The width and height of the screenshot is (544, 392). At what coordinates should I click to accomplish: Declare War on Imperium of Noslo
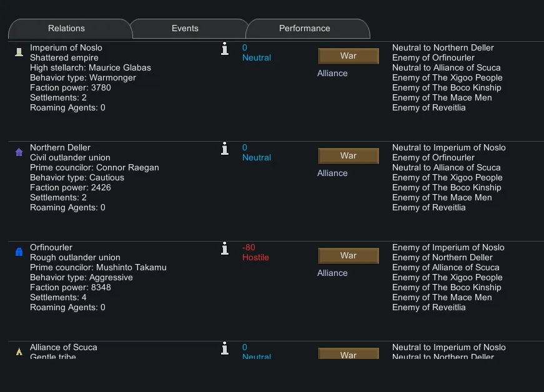point(348,56)
